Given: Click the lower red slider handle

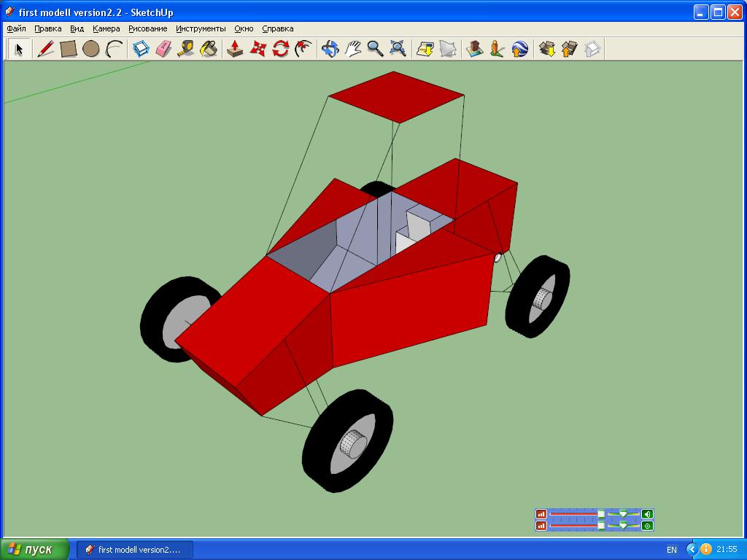Looking at the screenshot, I should click(601, 526).
